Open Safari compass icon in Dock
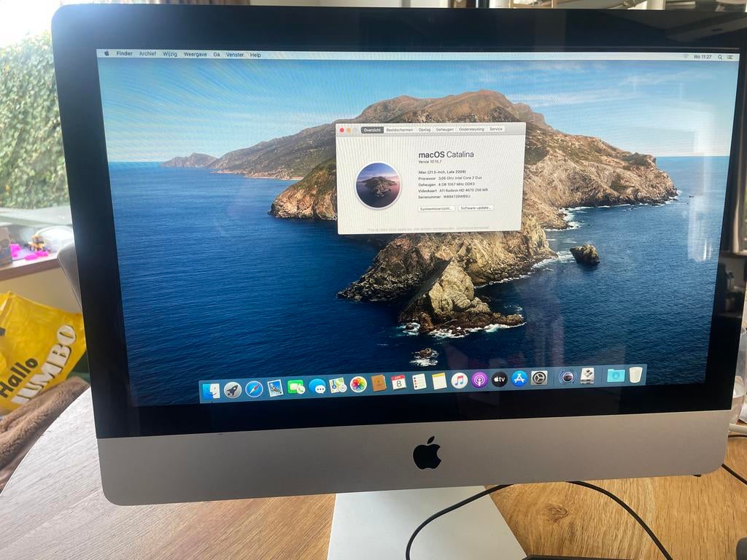Viewport: 747px width, 560px height. point(254,389)
